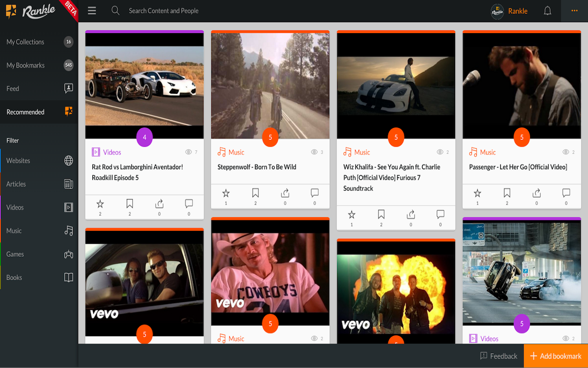Filter by Articles newspaper icon
This screenshot has width=588, height=368.
coord(68,184)
